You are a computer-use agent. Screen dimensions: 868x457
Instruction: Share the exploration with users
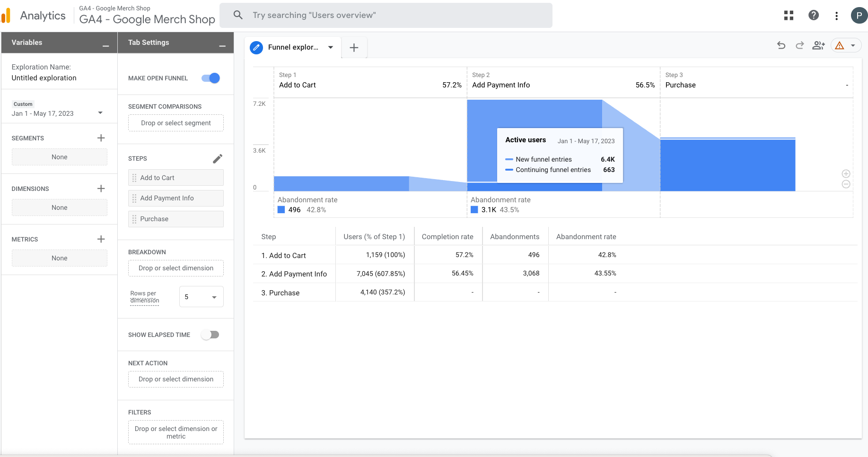(x=818, y=45)
